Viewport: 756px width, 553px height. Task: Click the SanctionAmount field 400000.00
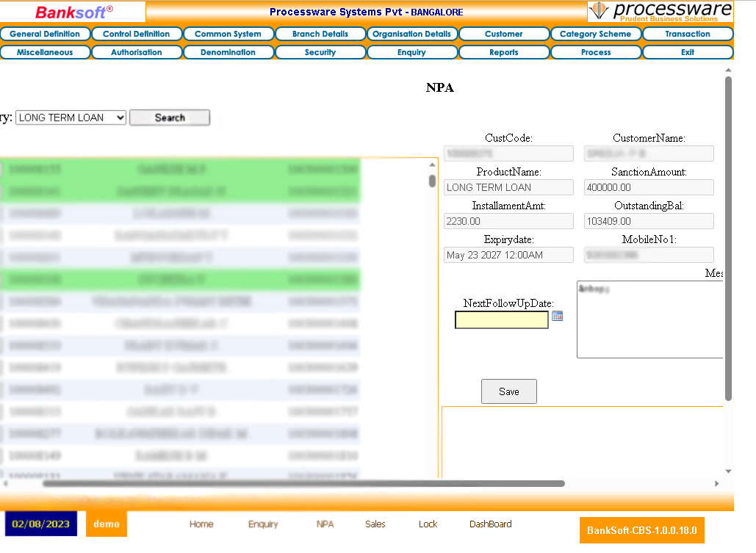click(649, 187)
